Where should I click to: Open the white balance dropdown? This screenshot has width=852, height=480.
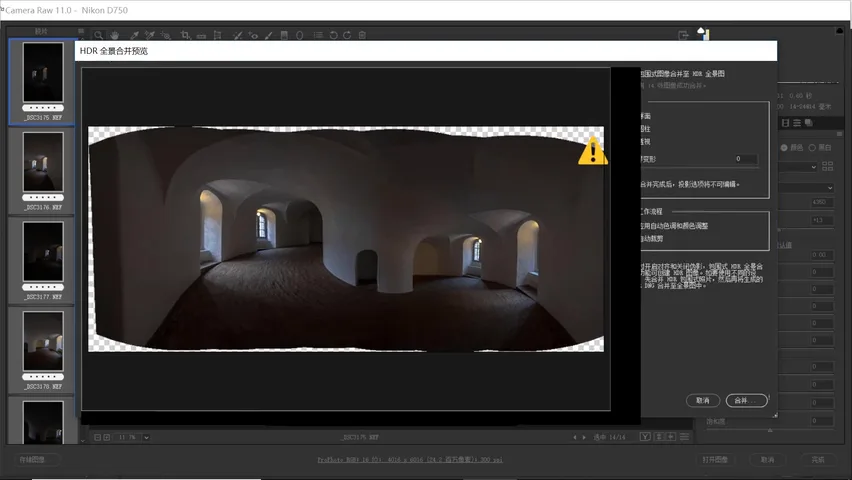tap(806, 188)
